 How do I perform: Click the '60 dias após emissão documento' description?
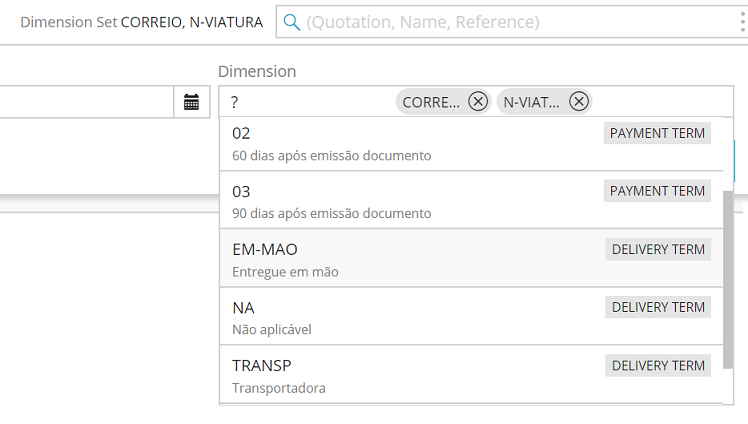pos(332,156)
